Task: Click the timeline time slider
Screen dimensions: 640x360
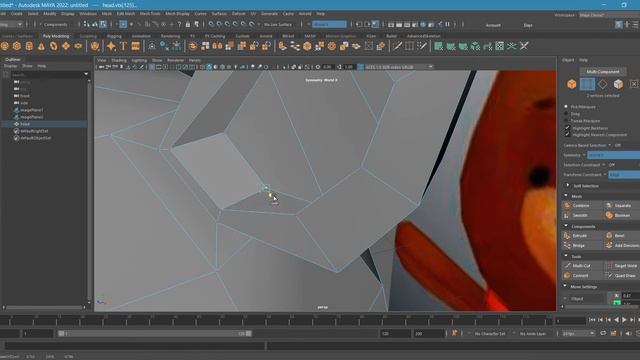Action: click(x=278, y=320)
